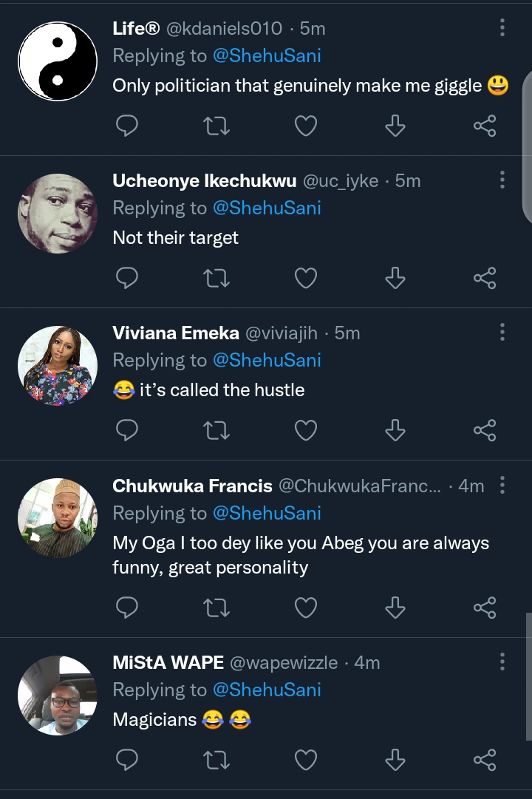Downvote Chukwuka Francis's reply
The image size is (532, 799).
(395, 608)
